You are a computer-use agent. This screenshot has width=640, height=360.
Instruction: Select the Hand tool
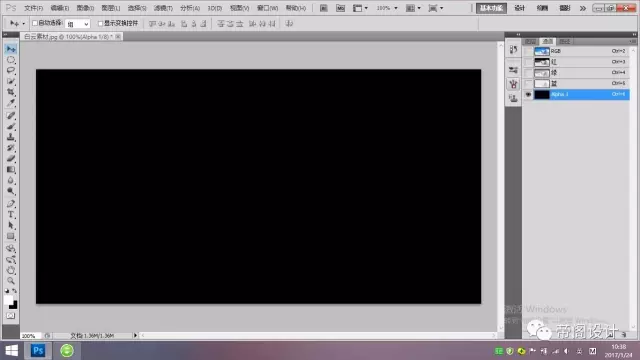click(11, 270)
